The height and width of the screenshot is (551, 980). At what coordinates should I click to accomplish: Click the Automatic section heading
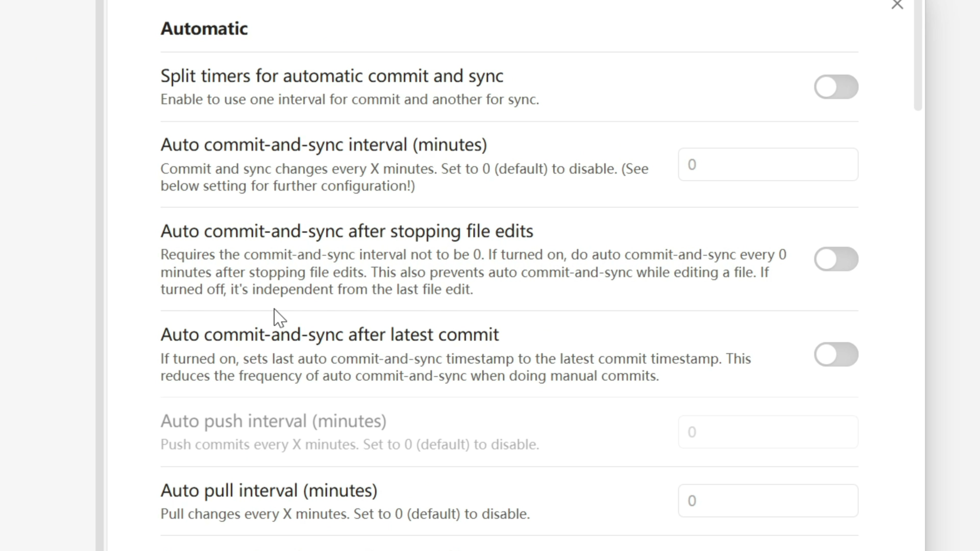click(x=204, y=29)
